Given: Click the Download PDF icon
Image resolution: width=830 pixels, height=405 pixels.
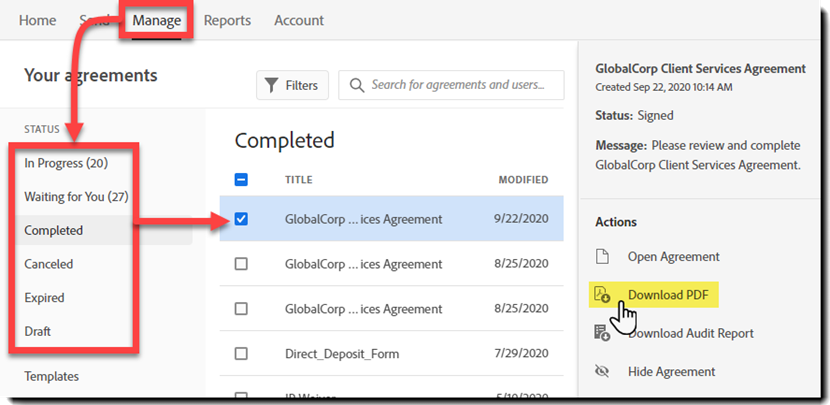Looking at the screenshot, I should click(x=602, y=294).
